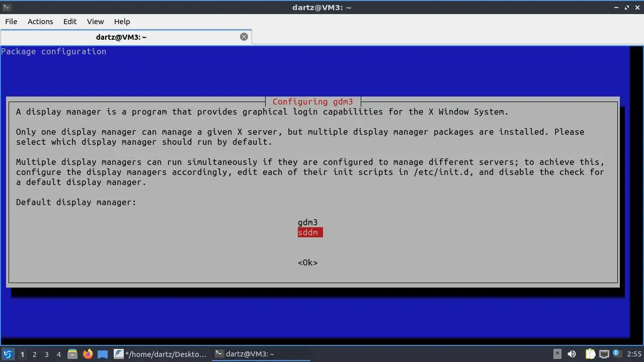Minimize the terminal window
This screenshot has height=362, width=644.
(x=616, y=8)
